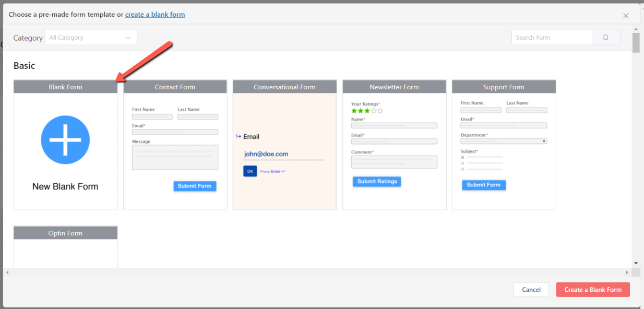This screenshot has width=644, height=309.
Task: Click the john@doe.com email field preview
Action: tap(284, 154)
